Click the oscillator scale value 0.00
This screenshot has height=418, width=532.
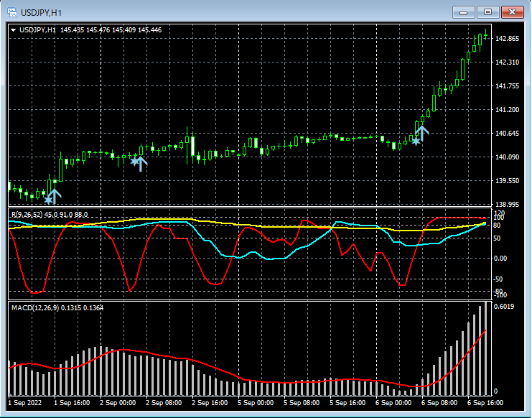click(x=500, y=259)
